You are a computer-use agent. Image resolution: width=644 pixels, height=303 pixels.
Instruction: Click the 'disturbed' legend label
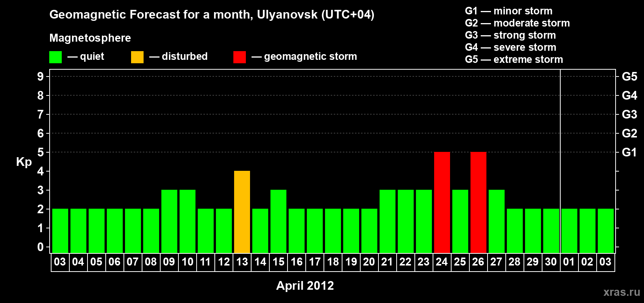pos(184,56)
